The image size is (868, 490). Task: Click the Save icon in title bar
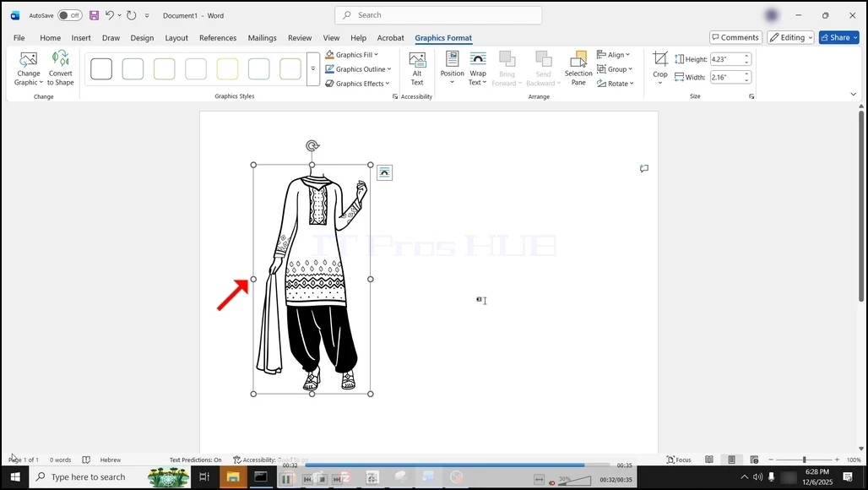(x=94, y=15)
